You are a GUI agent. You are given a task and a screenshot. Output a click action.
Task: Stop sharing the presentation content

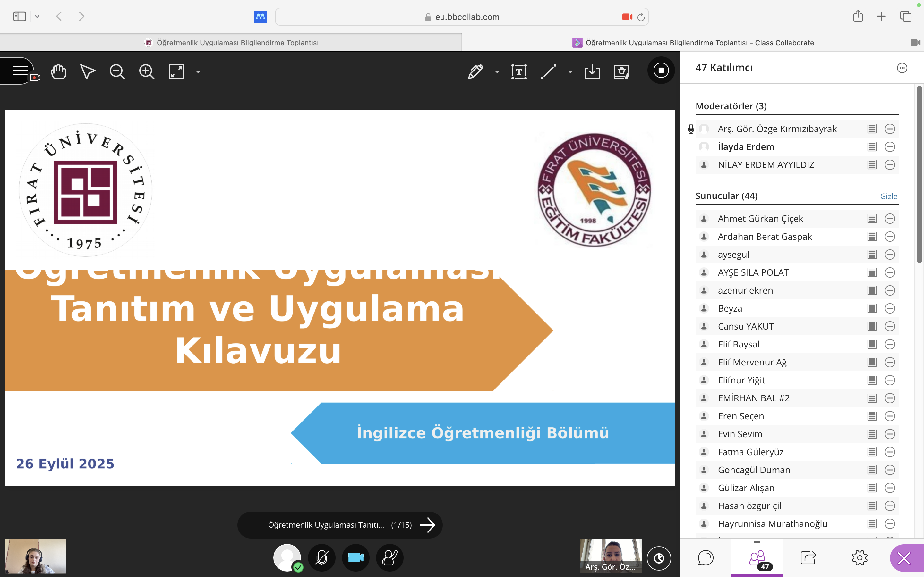point(661,70)
